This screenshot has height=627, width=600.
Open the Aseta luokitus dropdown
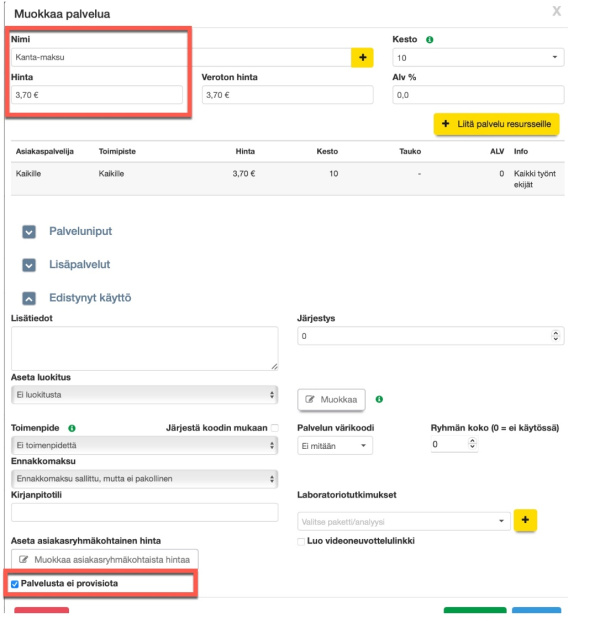tap(144, 395)
